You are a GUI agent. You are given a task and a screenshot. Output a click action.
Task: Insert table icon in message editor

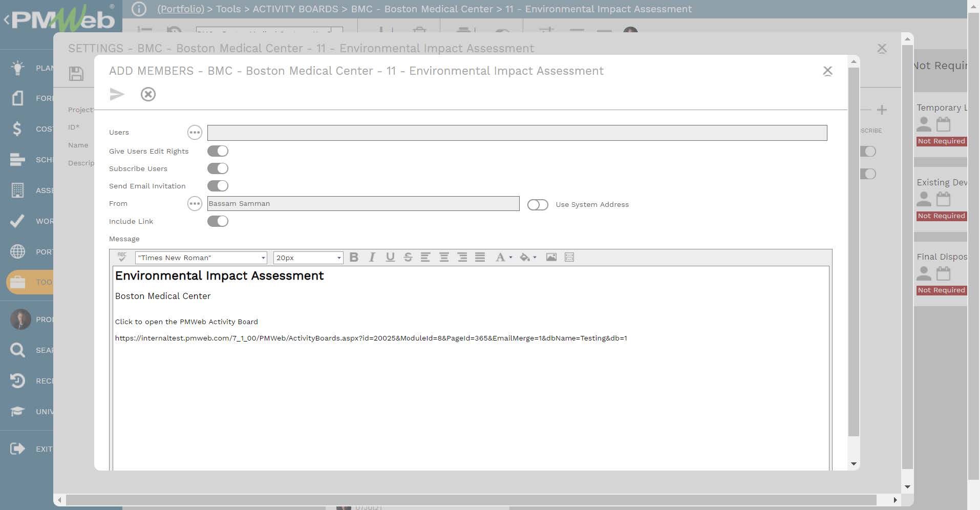(569, 257)
